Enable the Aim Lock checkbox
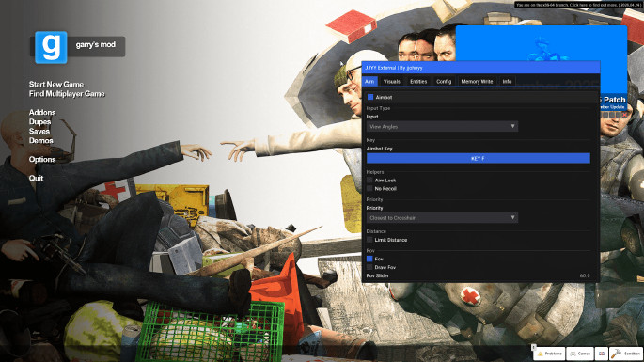 (x=369, y=180)
